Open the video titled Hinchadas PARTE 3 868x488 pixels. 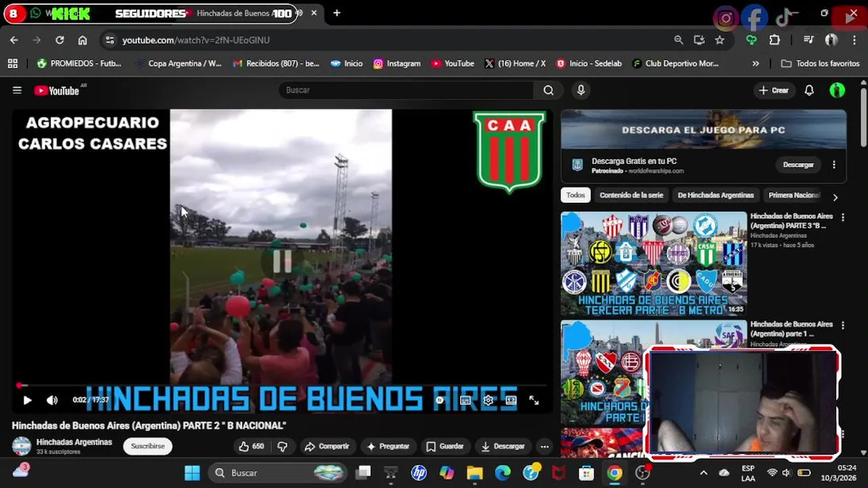point(791,221)
